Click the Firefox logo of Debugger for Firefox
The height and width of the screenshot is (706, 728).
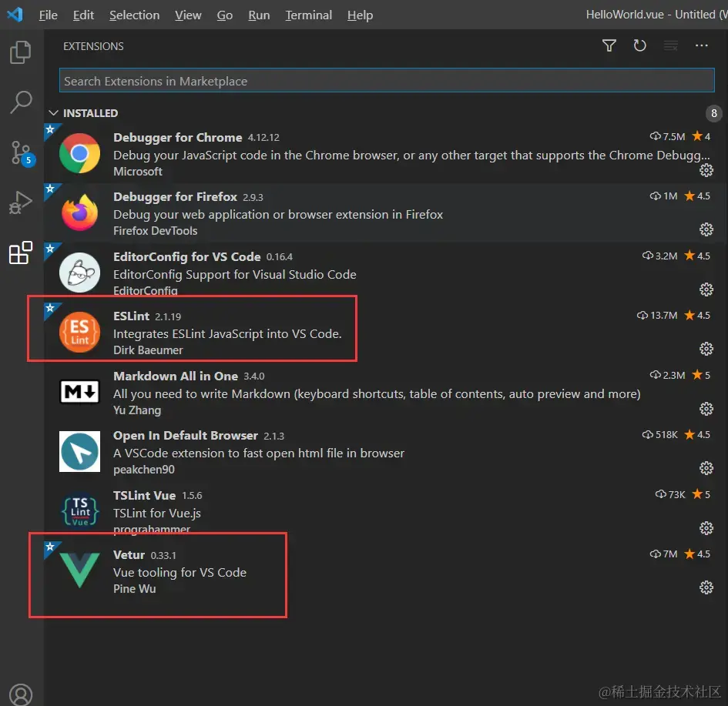click(x=79, y=212)
